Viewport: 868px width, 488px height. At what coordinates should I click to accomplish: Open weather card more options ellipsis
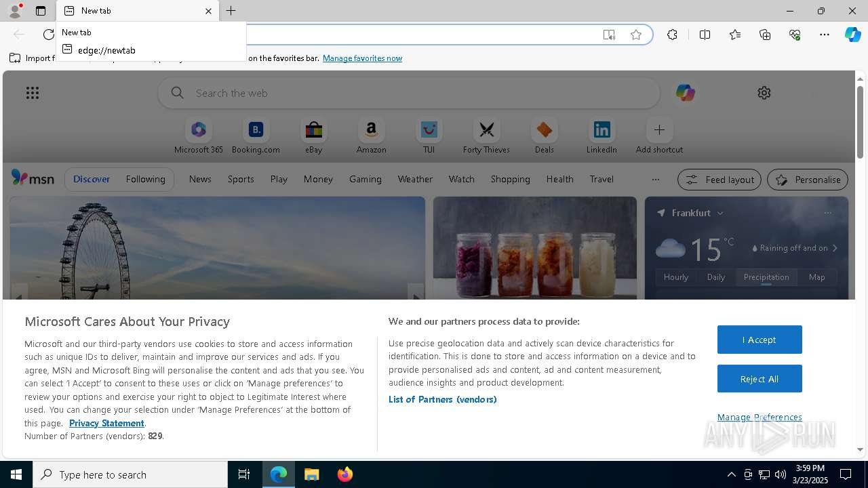(x=827, y=213)
